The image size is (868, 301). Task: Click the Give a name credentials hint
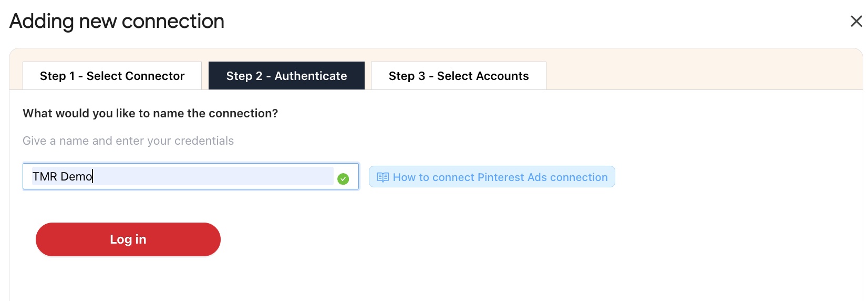pyautogui.click(x=128, y=141)
